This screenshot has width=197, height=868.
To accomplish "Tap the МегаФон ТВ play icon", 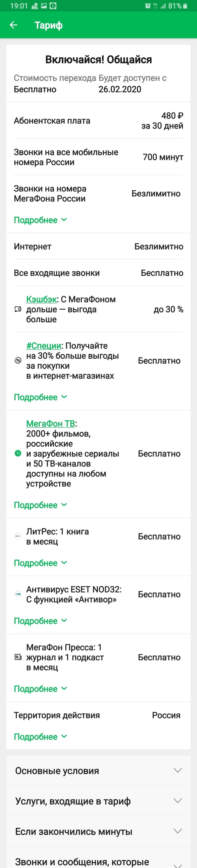I will tap(18, 454).
